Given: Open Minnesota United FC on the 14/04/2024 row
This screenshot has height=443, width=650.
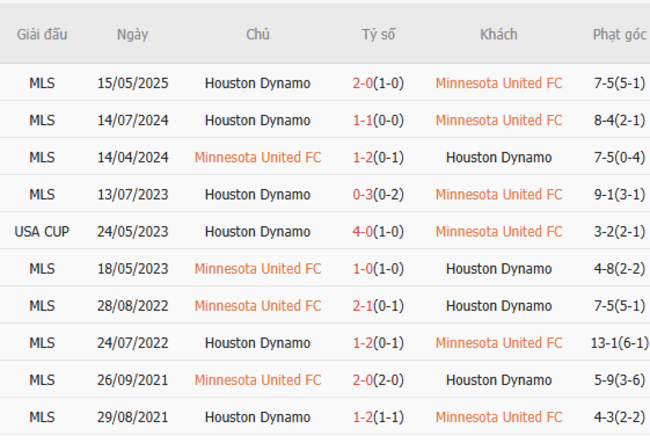Looking at the screenshot, I should click(257, 157).
